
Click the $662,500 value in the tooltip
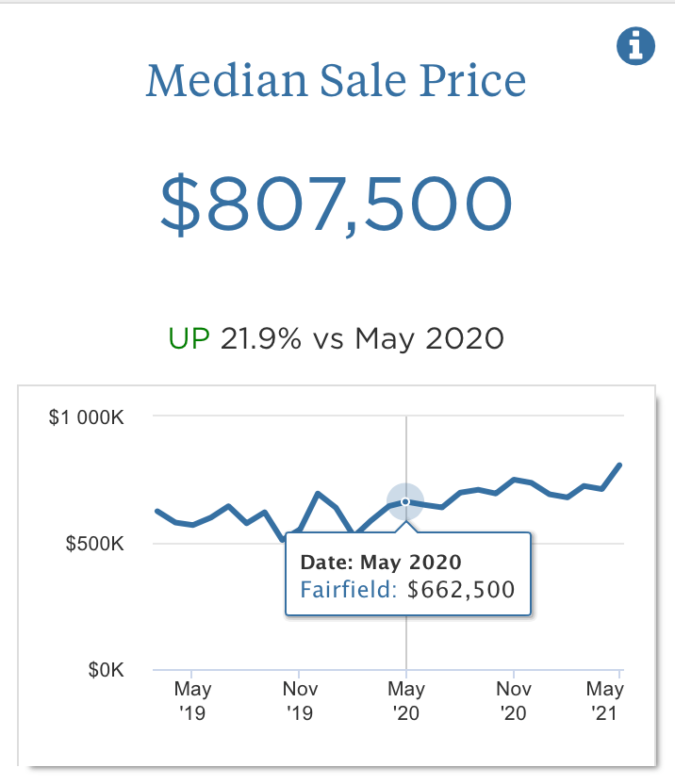[x=461, y=591]
